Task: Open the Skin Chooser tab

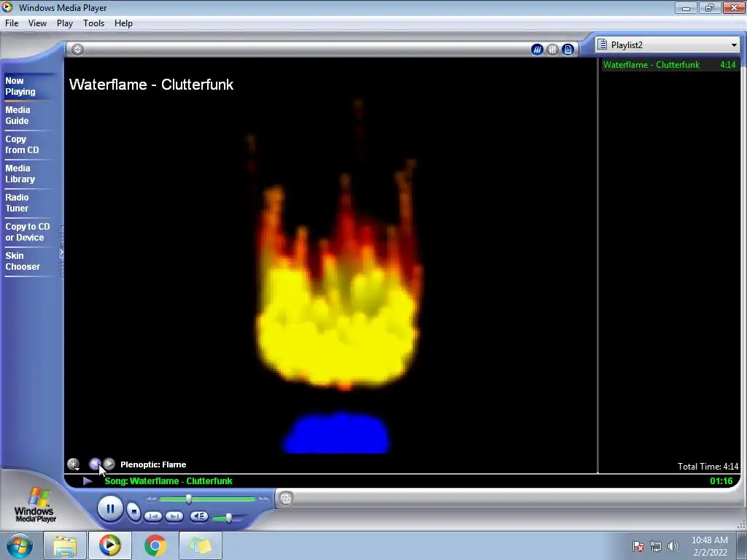Action: tap(23, 261)
